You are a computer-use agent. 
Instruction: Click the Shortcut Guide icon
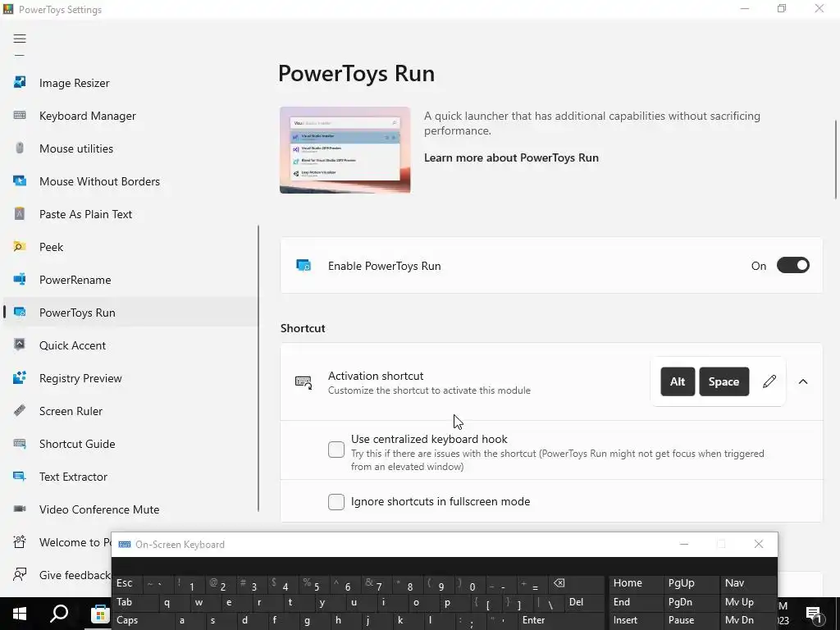point(20,444)
